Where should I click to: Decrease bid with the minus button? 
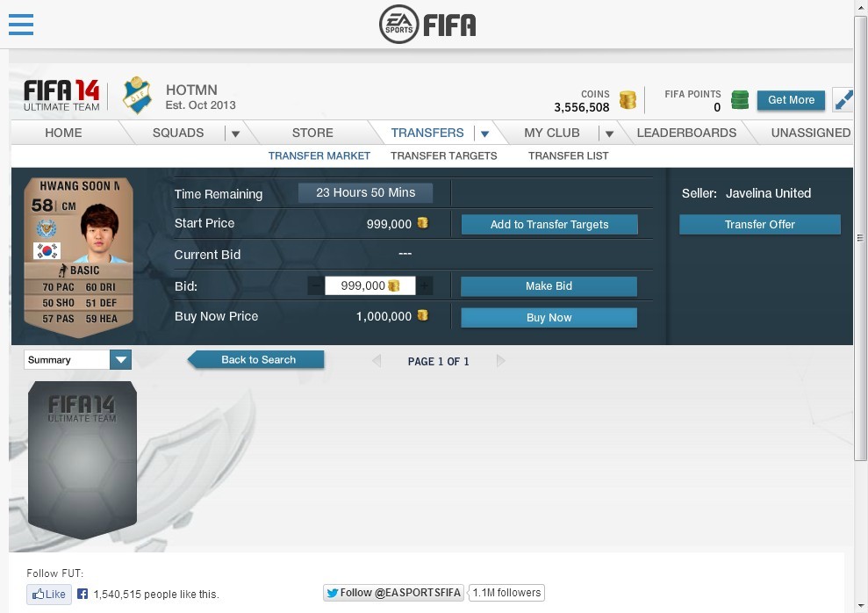click(x=316, y=285)
